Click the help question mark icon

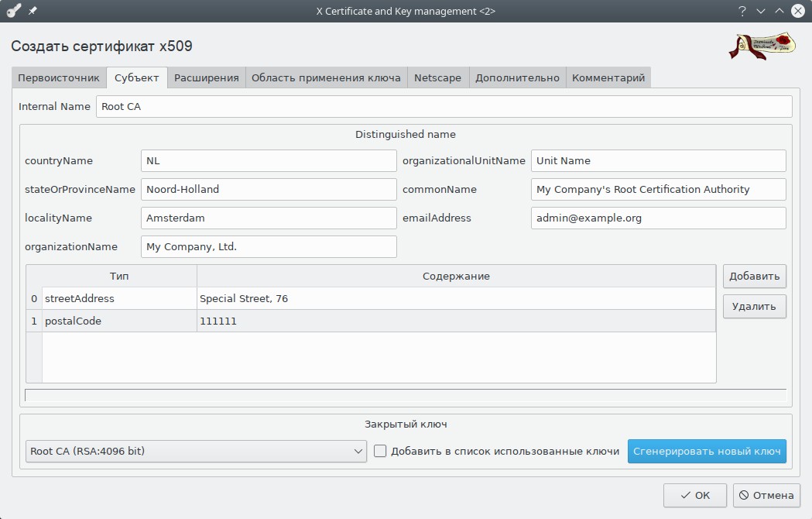[742, 11]
